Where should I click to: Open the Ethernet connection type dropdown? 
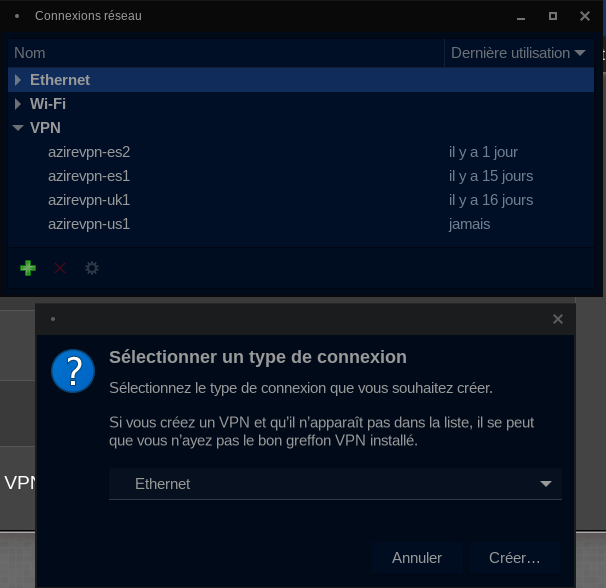click(x=335, y=484)
